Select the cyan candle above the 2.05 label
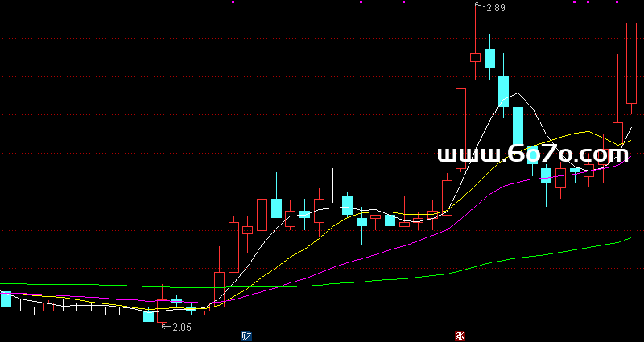 148,315
